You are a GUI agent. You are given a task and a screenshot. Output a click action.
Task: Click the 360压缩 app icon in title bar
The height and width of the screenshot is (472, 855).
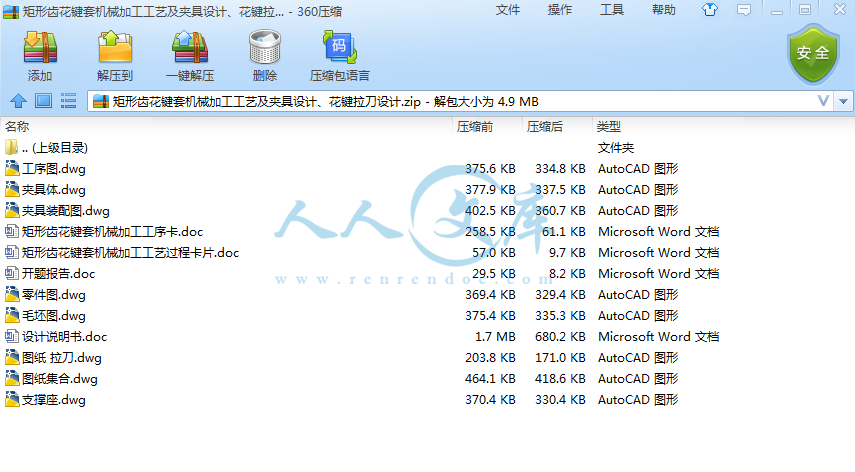(10, 11)
